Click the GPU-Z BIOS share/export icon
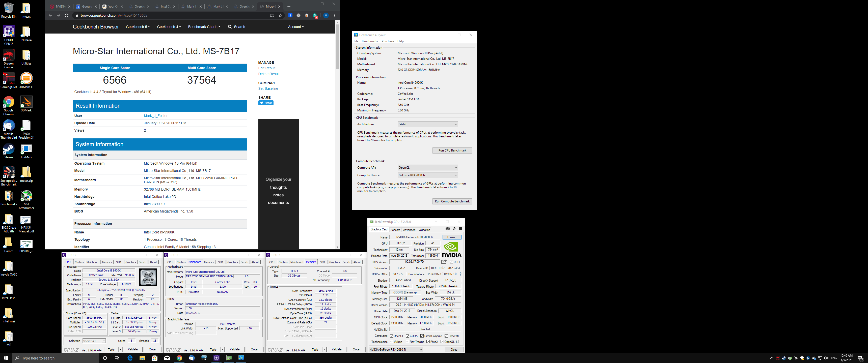Screen dimensions: 868x363 coord(444,262)
